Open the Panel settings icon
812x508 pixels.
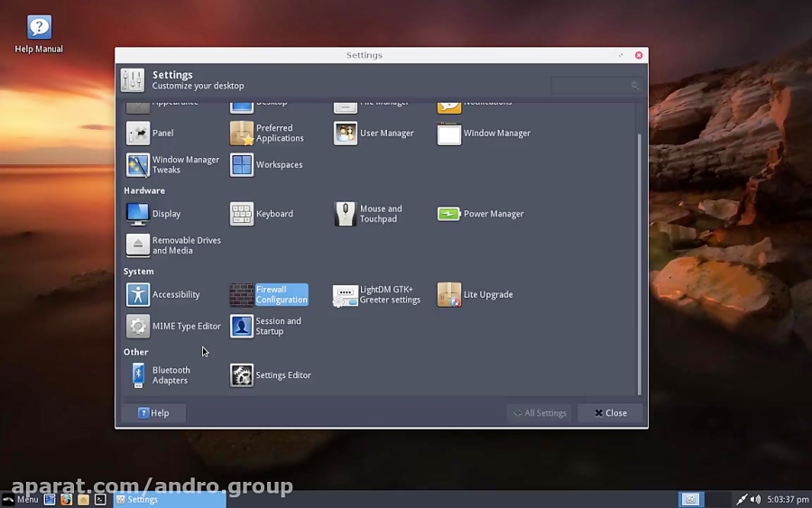click(138, 133)
